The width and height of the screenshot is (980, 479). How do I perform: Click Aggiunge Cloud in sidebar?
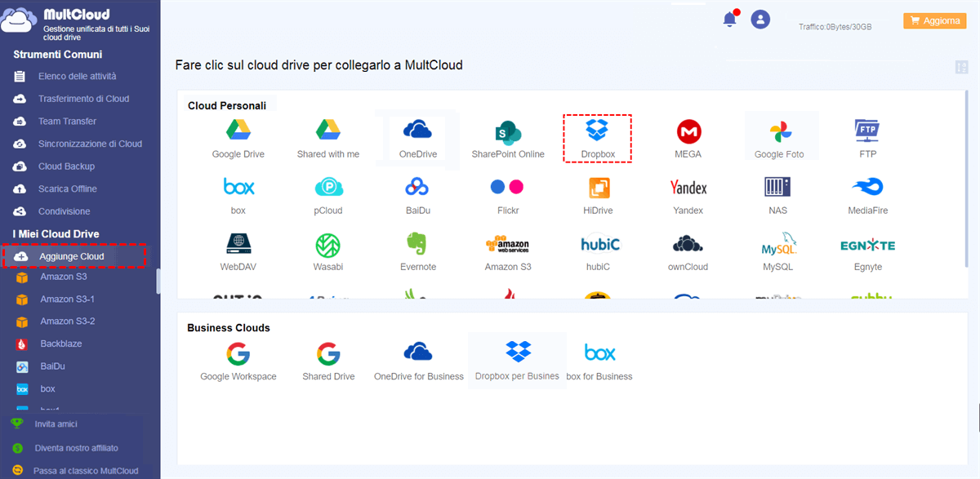tap(71, 256)
